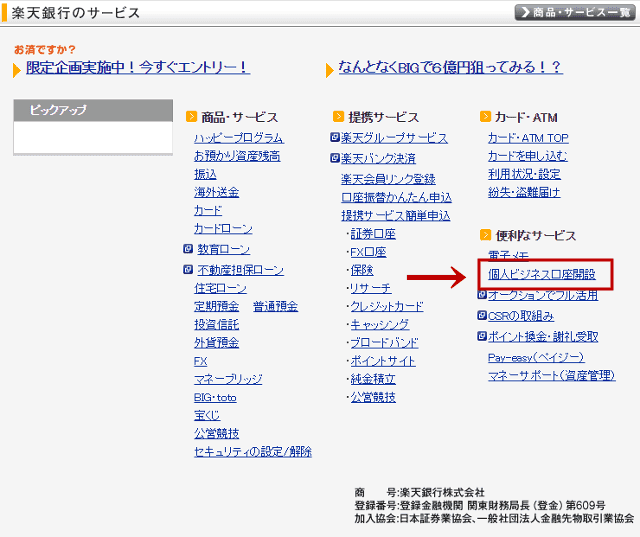Open 利用状況・設定 link
This screenshot has height=537, width=640.
coord(524,174)
